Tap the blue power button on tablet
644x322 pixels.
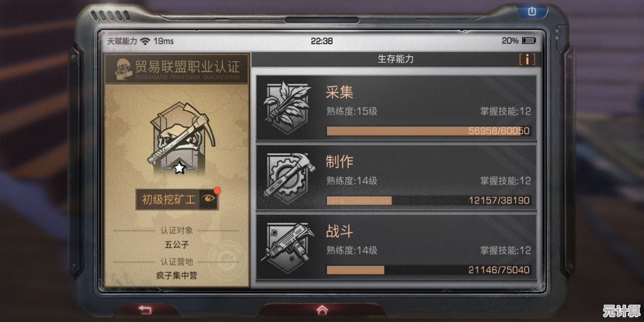tap(532, 11)
